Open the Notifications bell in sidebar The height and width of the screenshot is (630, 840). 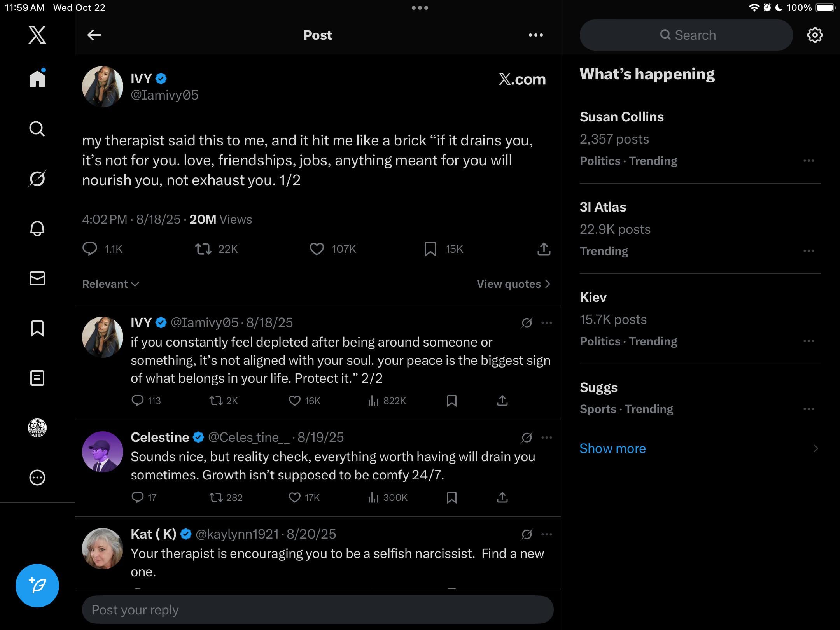tap(37, 228)
